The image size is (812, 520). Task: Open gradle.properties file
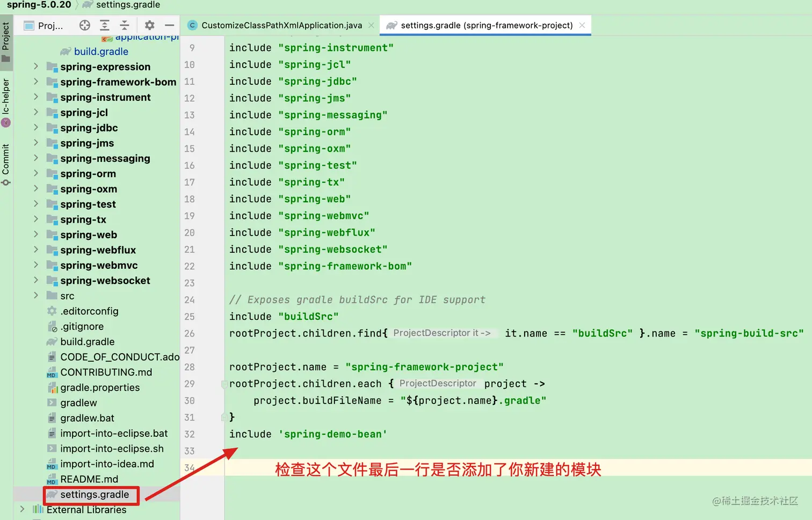[100, 387]
